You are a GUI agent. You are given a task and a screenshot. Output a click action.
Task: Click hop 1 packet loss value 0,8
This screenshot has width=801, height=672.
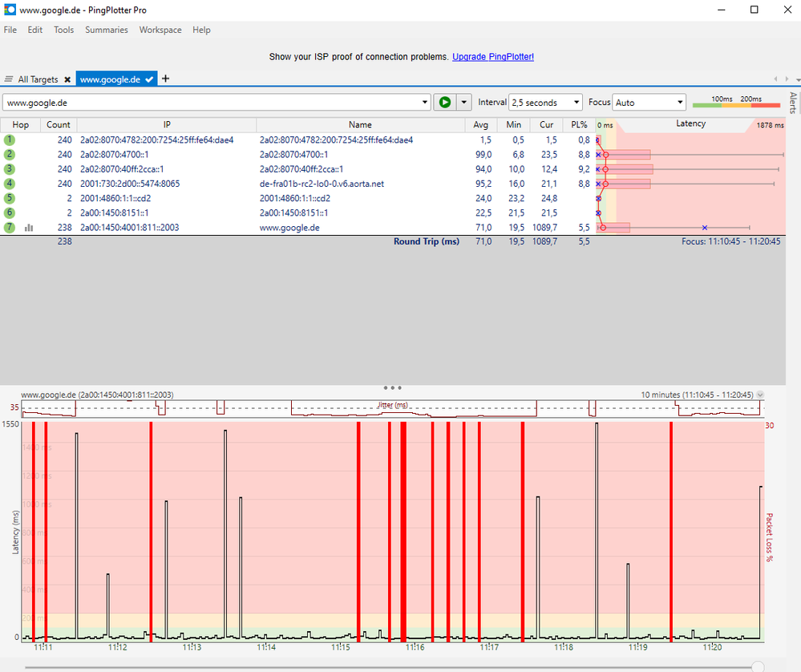(x=584, y=140)
